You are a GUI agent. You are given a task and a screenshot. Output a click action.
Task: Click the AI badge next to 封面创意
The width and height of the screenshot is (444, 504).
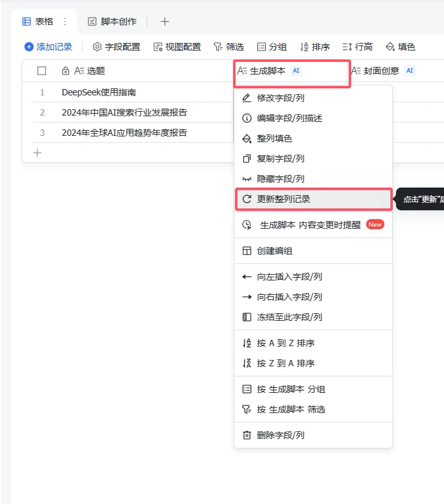click(410, 71)
